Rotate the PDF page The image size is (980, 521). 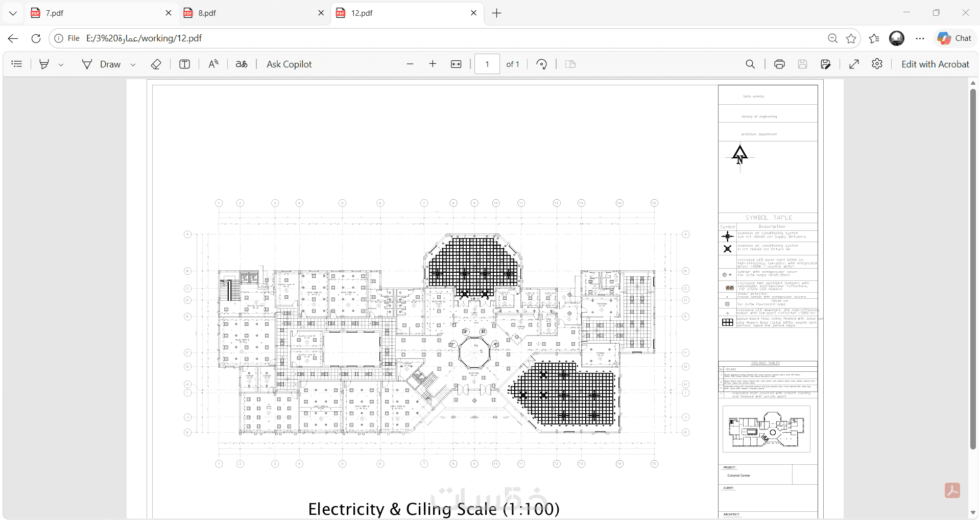[542, 64]
